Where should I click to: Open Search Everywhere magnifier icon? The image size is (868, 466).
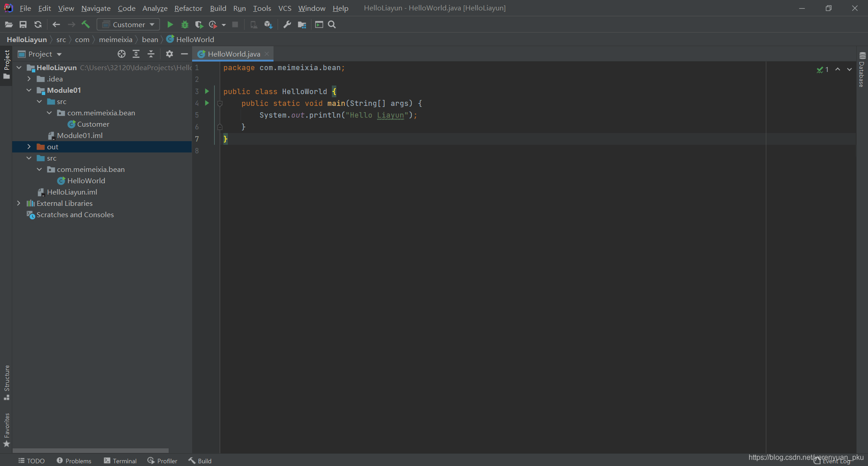click(x=332, y=24)
